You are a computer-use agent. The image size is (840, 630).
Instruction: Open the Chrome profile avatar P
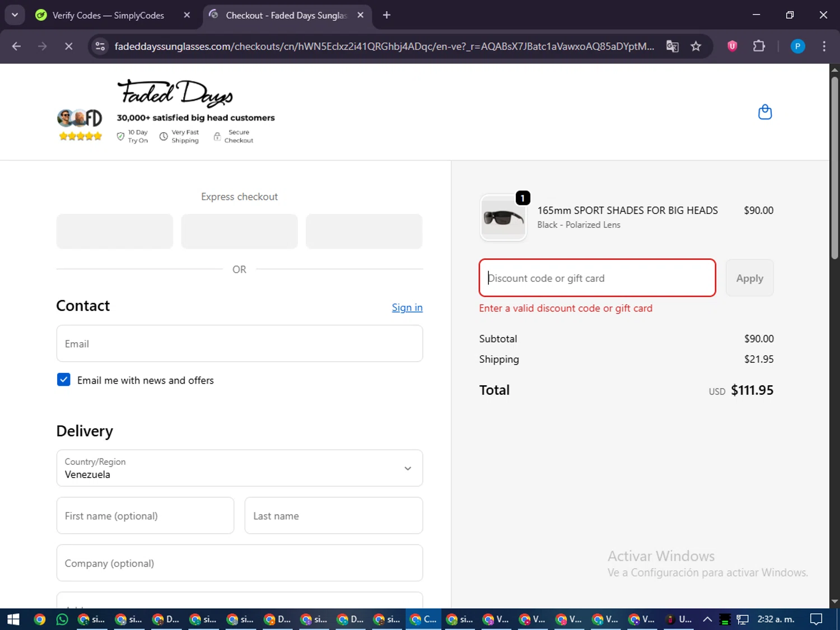pyautogui.click(x=797, y=46)
